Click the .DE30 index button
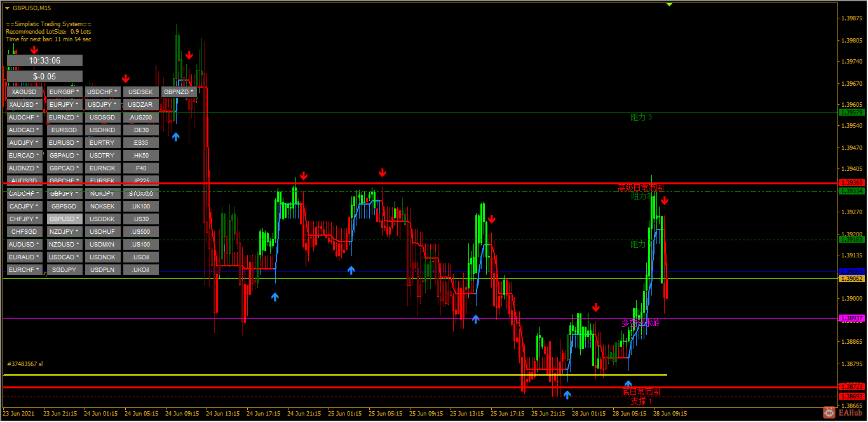Screen dimensions: 868x422 point(140,130)
